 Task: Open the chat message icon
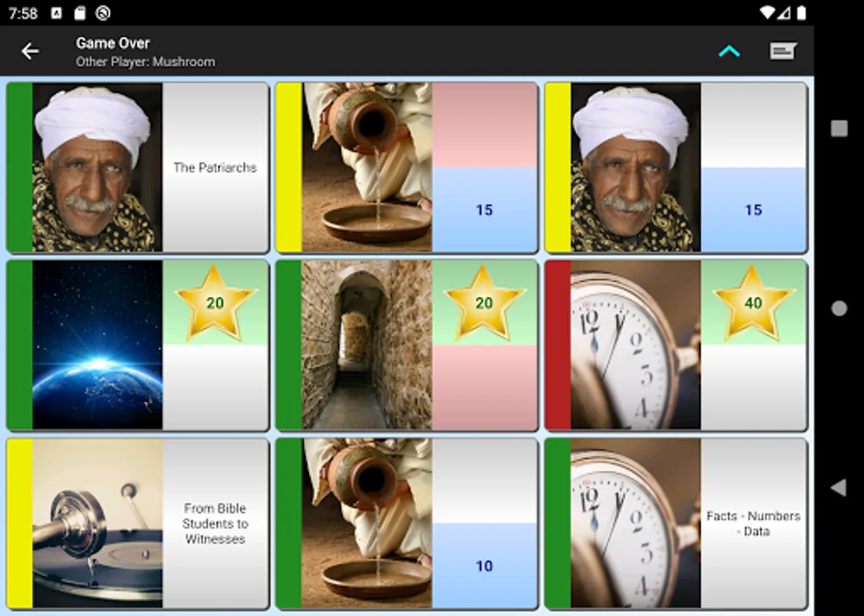tap(783, 51)
